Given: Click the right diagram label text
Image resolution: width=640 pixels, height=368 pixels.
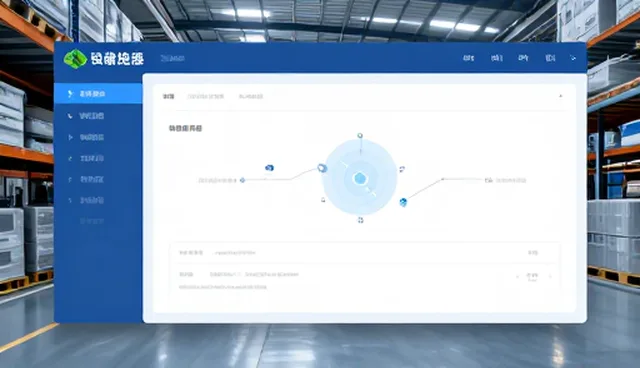Looking at the screenshot, I should click(x=511, y=180).
